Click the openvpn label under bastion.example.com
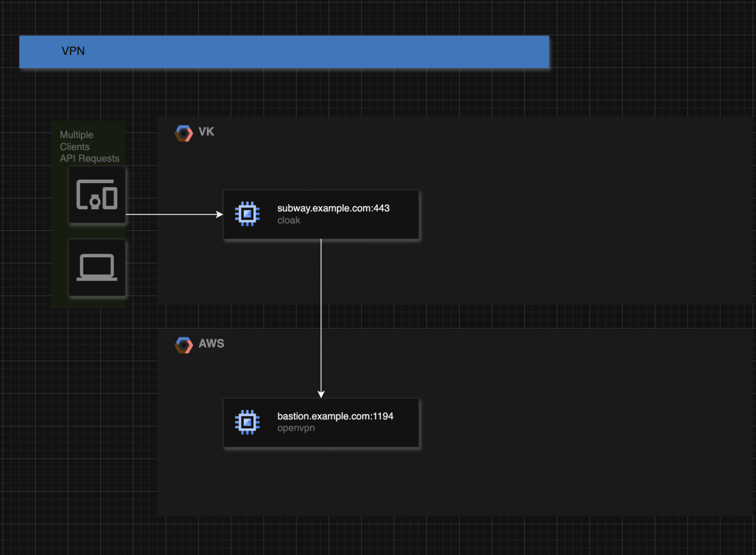 [296, 428]
